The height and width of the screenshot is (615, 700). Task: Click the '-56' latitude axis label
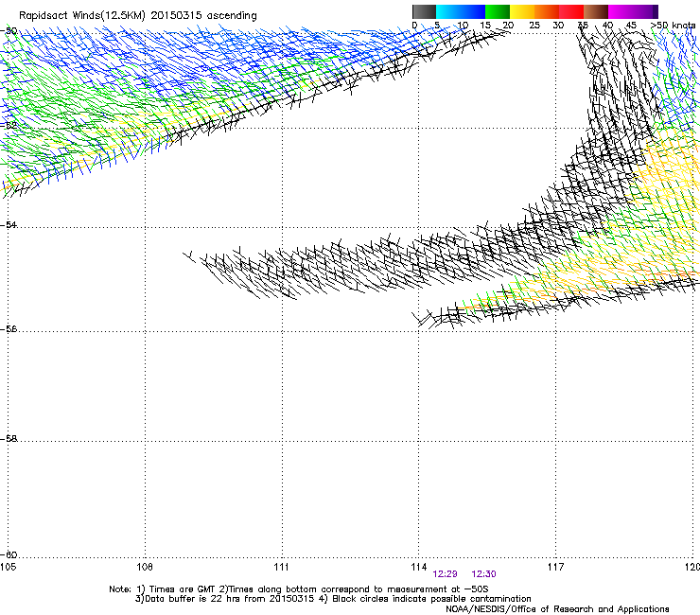9,328
